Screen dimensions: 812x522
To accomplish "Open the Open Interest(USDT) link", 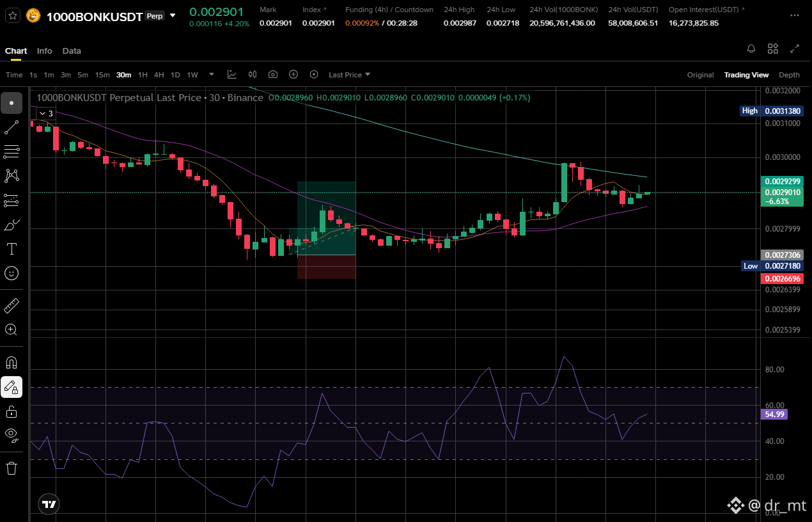I will point(707,10).
